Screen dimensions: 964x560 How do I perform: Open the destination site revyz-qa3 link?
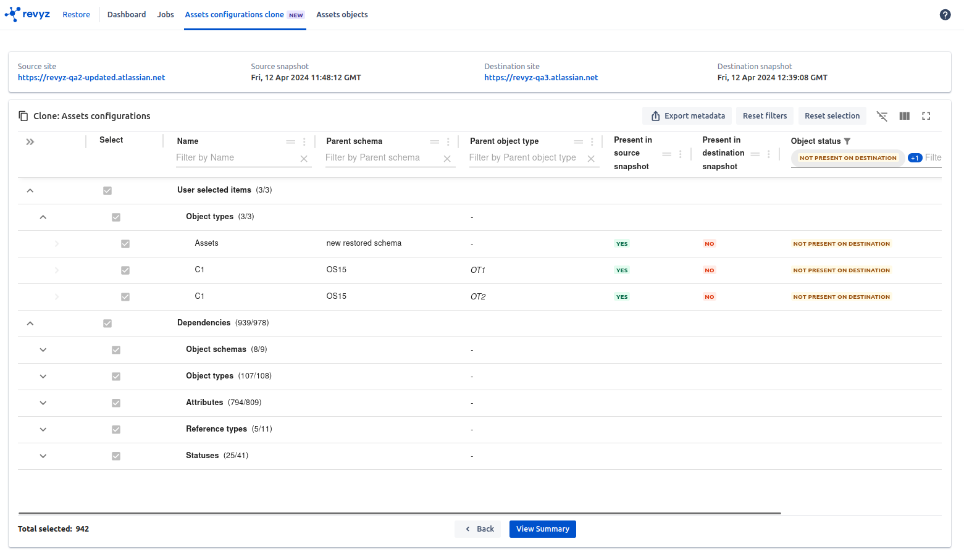541,78
